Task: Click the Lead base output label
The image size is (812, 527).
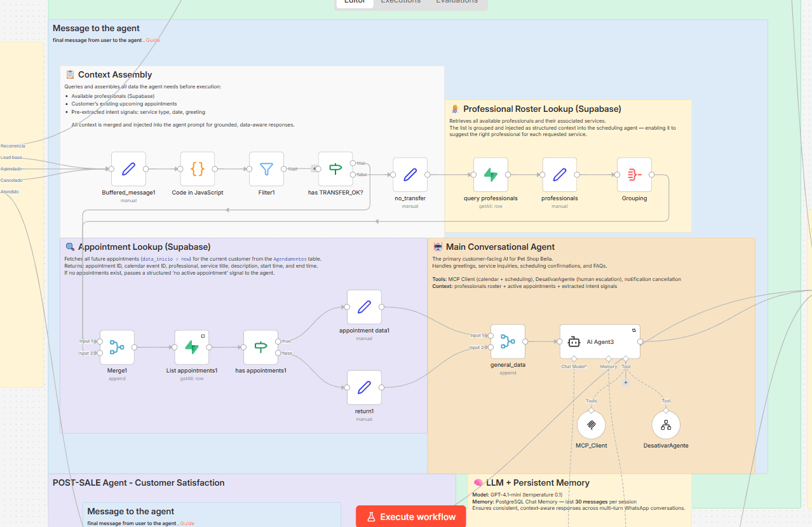Action: click(11, 157)
